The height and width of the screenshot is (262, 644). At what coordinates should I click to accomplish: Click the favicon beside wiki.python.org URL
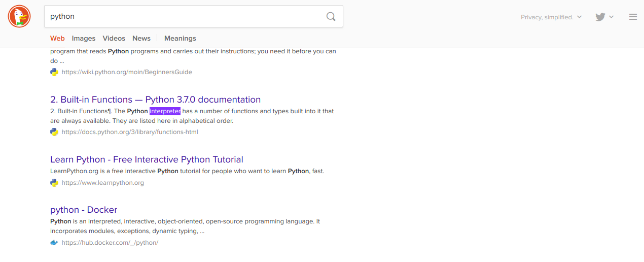pos(54,72)
